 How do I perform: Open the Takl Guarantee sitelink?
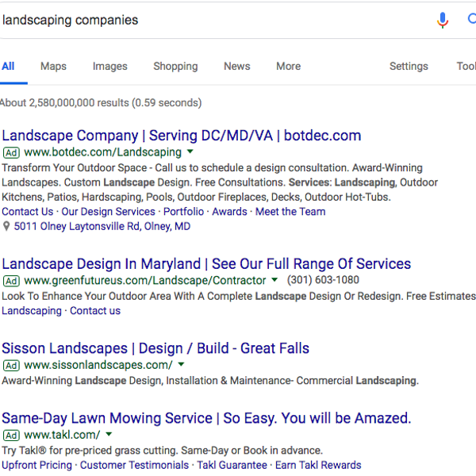click(x=232, y=465)
